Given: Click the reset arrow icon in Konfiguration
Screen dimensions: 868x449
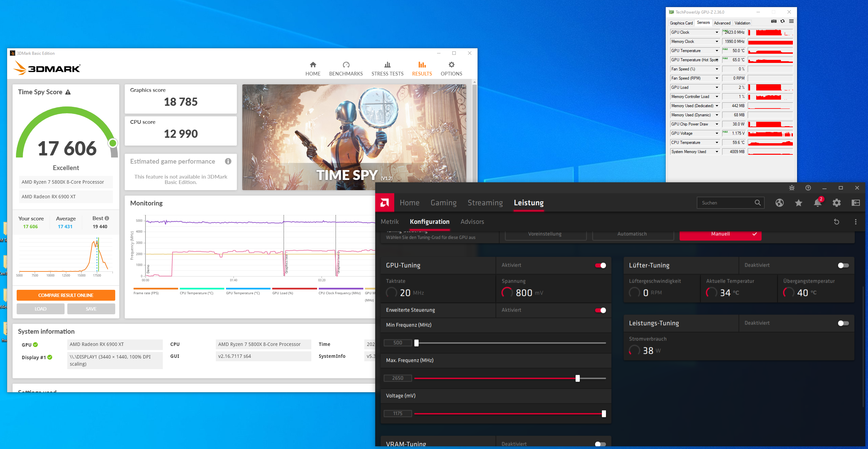Looking at the screenshot, I should pyautogui.click(x=836, y=222).
